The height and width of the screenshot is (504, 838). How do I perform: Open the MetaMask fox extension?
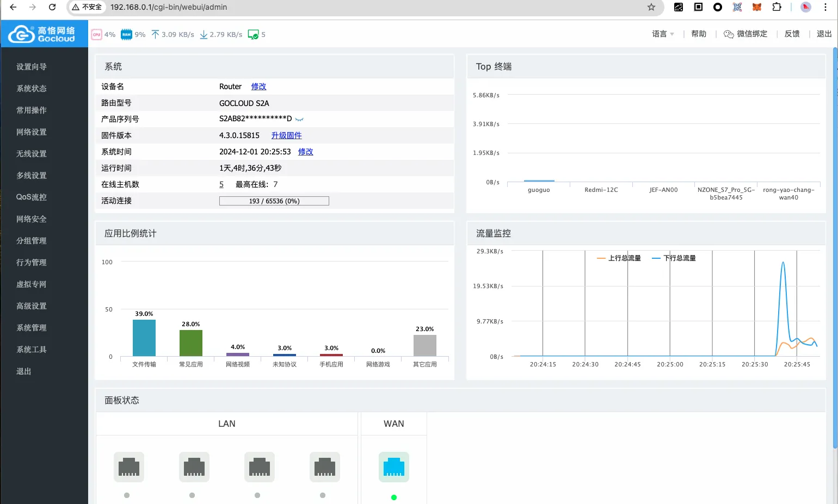click(x=757, y=7)
